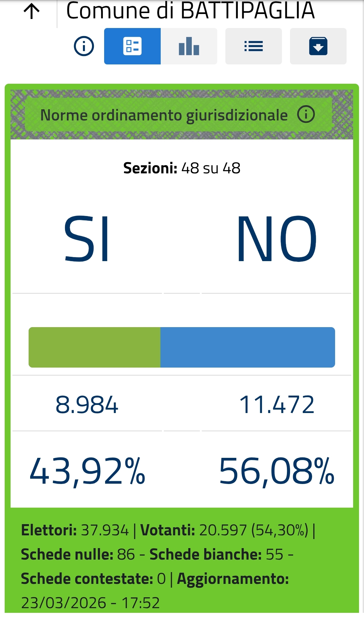
Task: Click the up arrow back icon
Action: [31, 12]
